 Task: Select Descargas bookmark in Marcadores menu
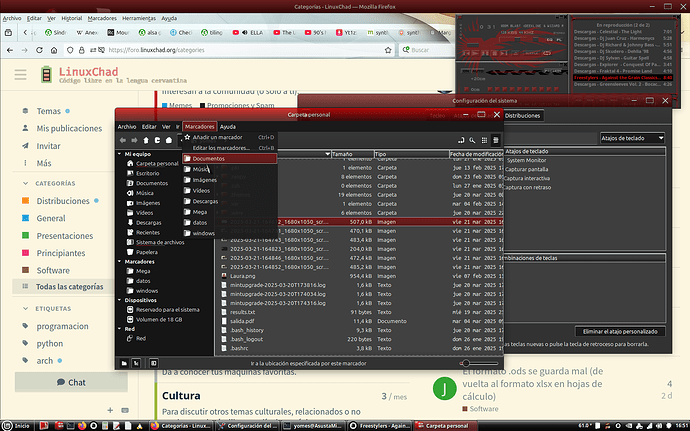(230, 201)
